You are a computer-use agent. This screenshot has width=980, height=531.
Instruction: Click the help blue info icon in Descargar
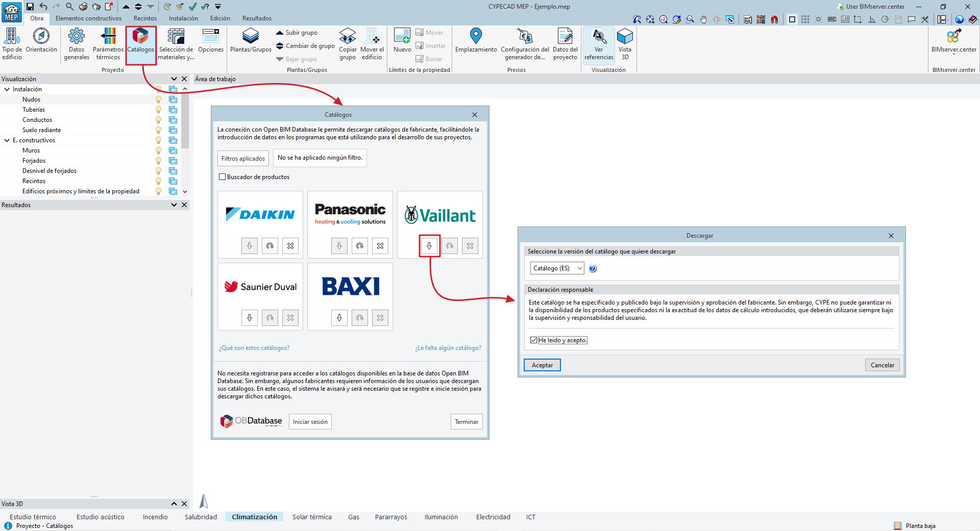pyautogui.click(x=593, y=268)
